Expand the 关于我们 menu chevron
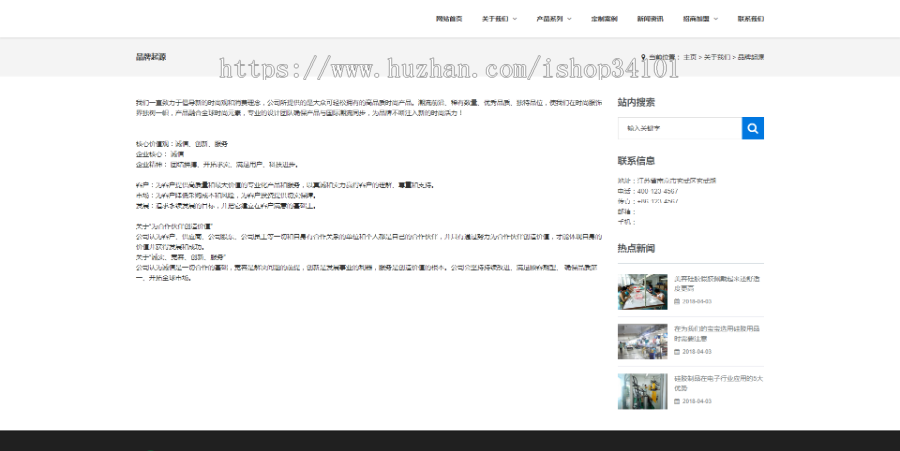Screen dimensions: 900x451 515,19
